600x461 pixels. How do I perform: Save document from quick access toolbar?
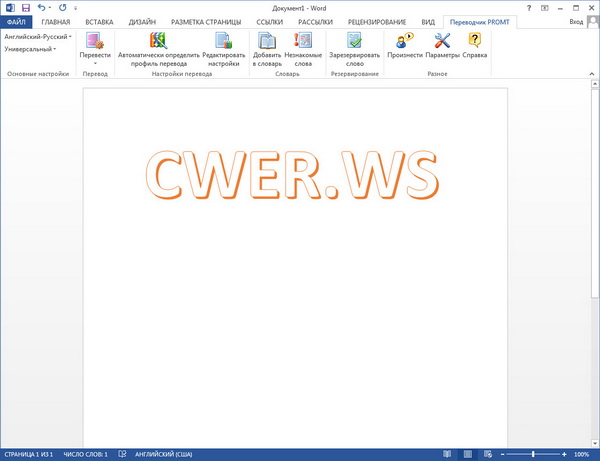26,7
